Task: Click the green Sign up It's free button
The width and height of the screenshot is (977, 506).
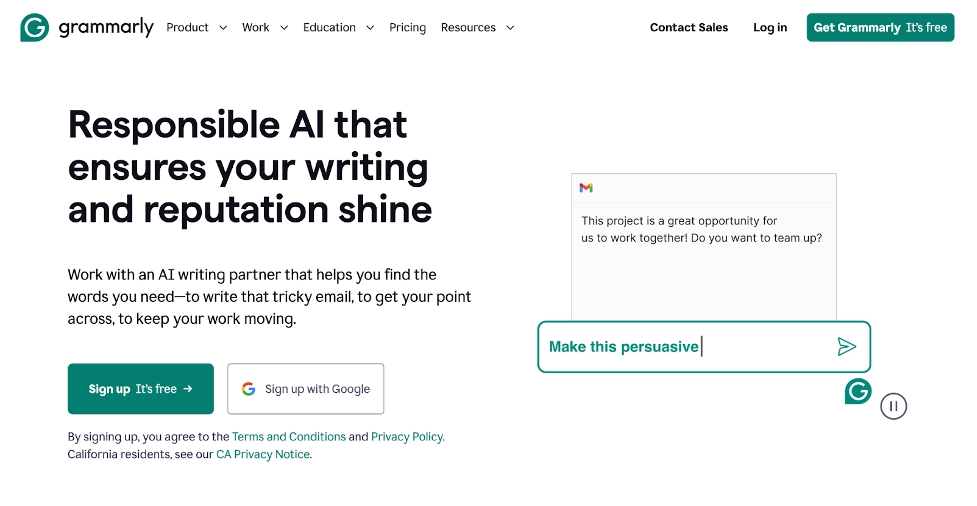Action: pos(141,389)
